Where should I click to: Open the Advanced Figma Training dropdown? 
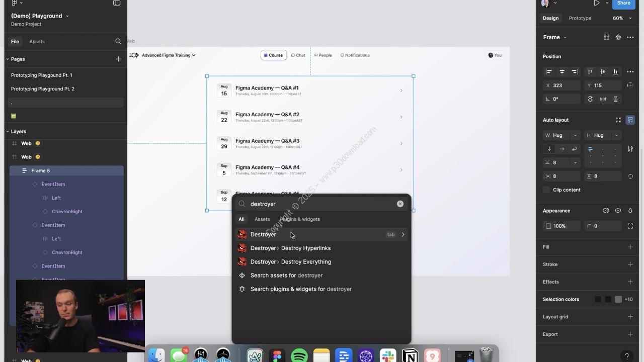(168, 55)
